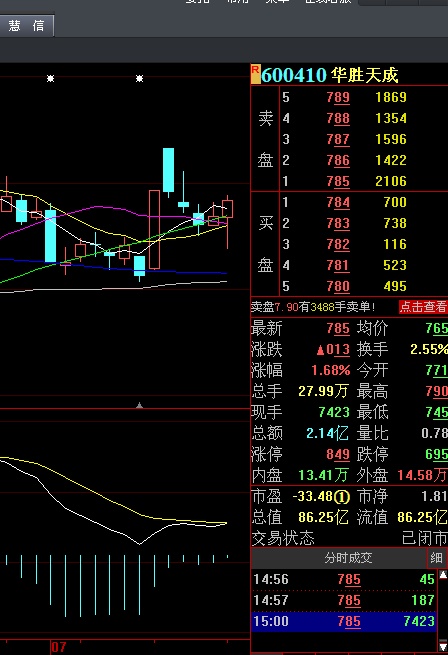Click the 总值 value 86.25亿

[323, 517]
